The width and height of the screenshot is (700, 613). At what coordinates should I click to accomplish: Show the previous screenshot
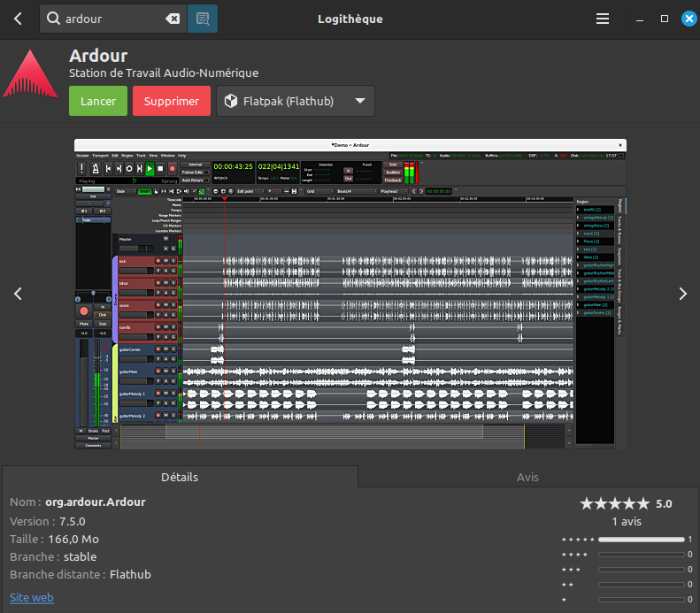pyautogui.click(x=18, y=294)
